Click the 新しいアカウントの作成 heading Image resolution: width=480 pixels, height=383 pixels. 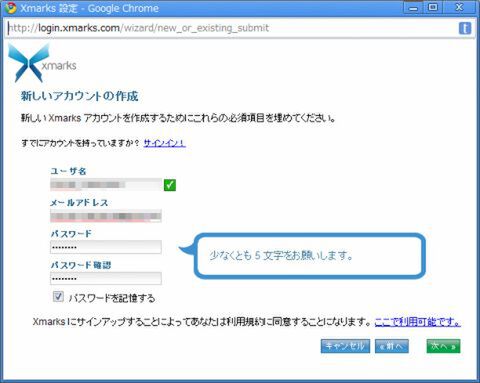coord(79,96)
